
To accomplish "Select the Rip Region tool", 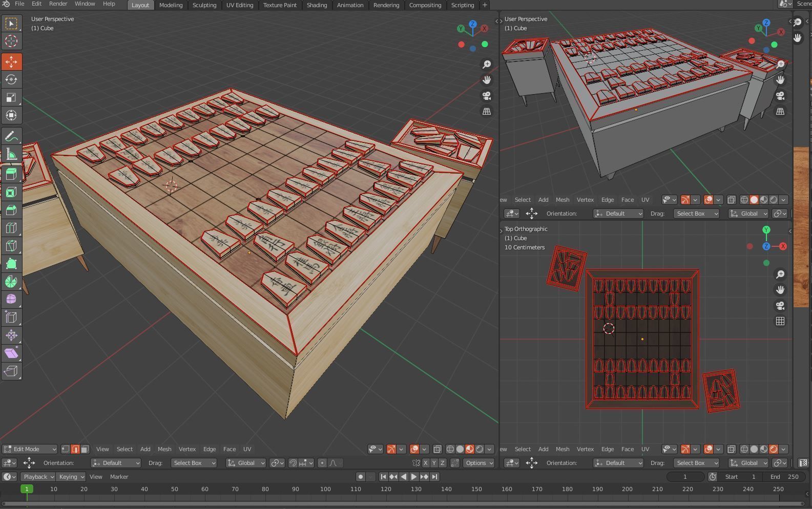I will click(x=11, y=371).
